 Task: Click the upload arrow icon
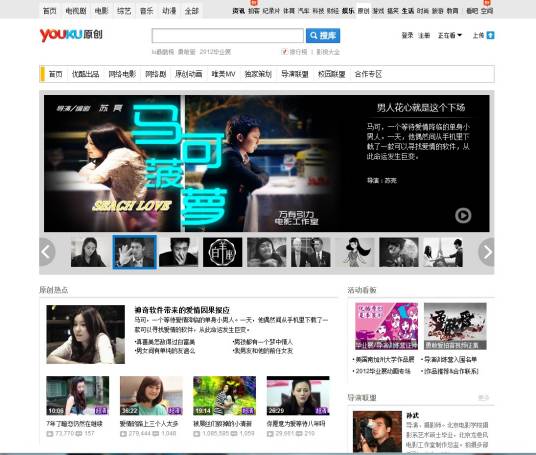(x=490, y=35)
